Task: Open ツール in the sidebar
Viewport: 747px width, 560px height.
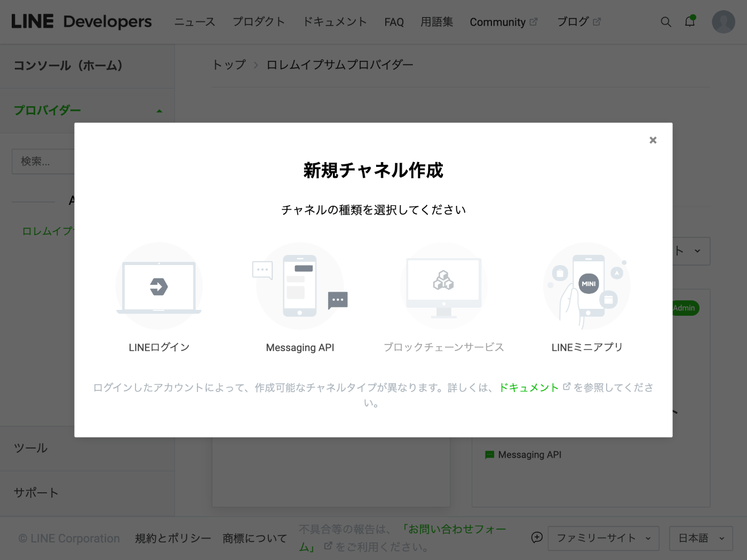Action: [88, 449]
